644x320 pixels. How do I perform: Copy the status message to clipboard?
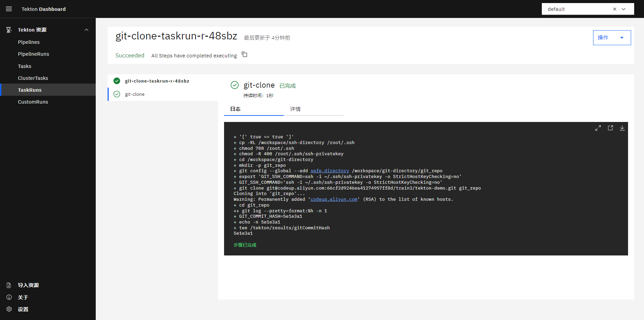[x=244, y=54]
